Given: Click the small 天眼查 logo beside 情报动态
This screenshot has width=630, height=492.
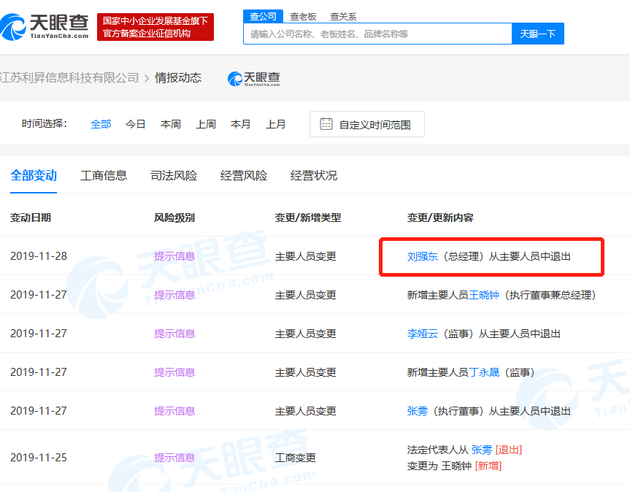Looking at the screenshot, I should tap(254, 78).
